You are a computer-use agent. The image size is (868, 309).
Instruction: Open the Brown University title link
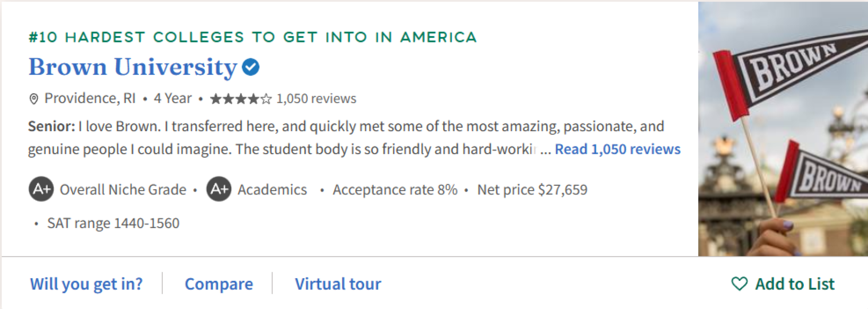[x=133, y=67]
